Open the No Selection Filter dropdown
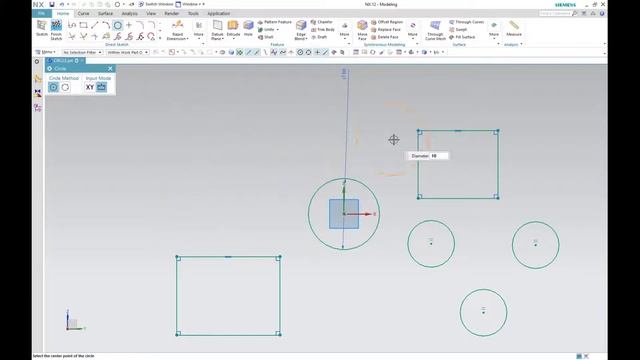Viewport: 640px width, 360px height. 82,52
